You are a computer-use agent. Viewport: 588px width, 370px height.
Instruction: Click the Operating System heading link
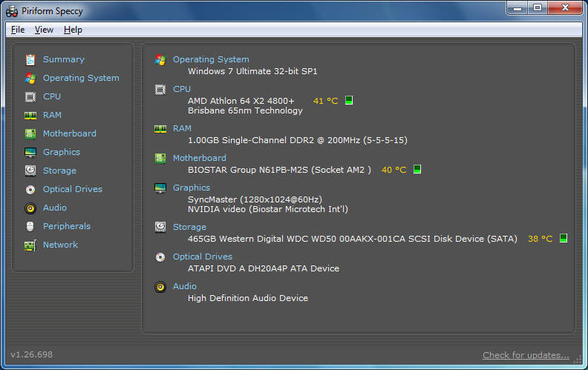pos(211,59)
